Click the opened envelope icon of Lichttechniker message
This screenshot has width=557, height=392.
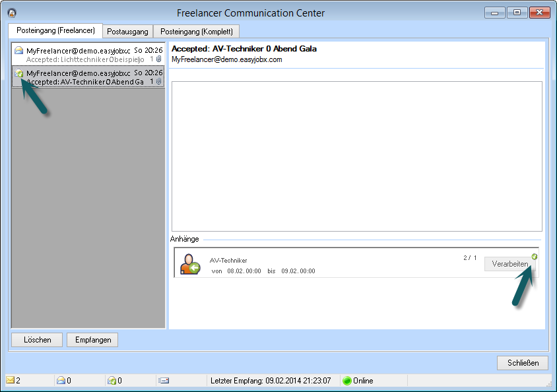(19, 51)
